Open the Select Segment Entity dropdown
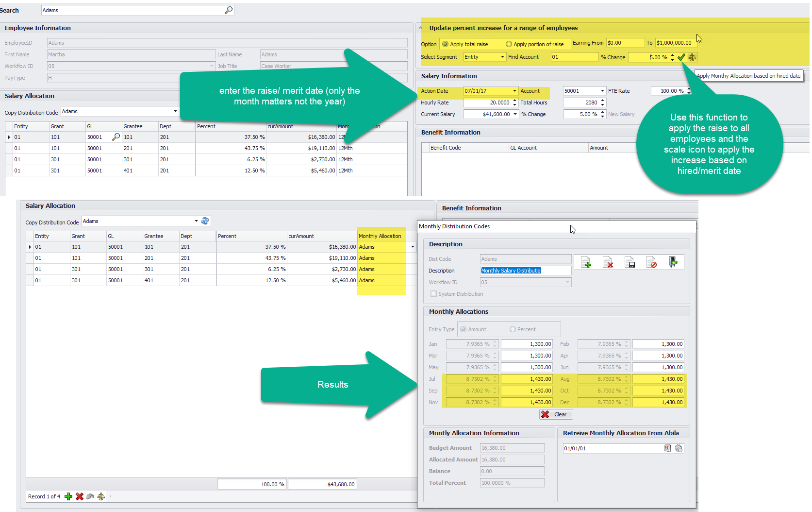Viewport: 812px width, 512px height. click(x=502, y=57)
